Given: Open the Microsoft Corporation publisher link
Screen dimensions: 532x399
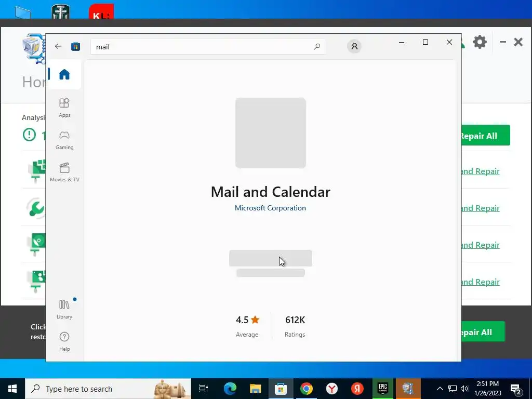Looking at the screenshot, I should pos(270,208).
